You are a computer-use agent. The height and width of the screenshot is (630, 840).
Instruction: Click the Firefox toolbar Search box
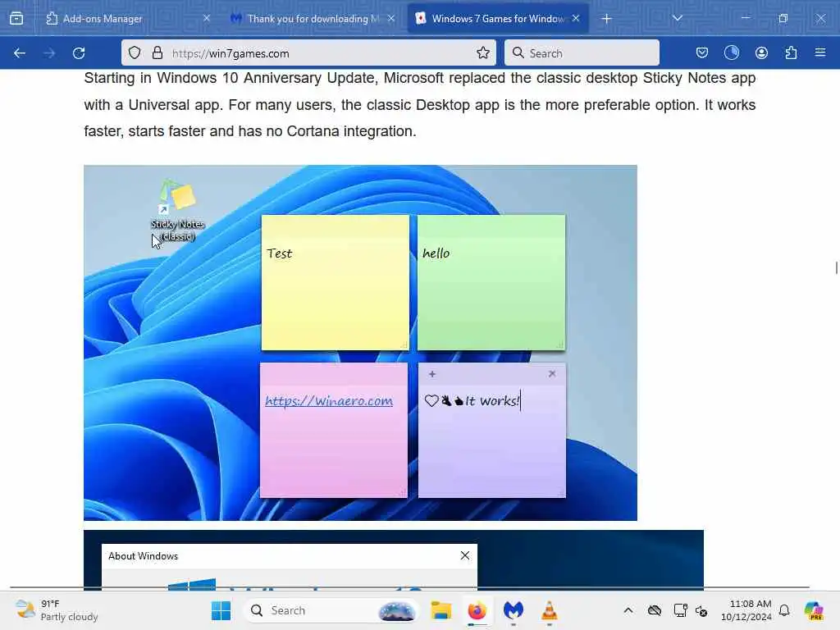tap(582, 53)
